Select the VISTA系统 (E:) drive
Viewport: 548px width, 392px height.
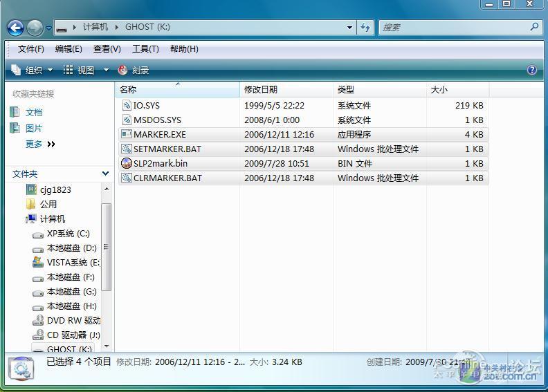click(x=66, y=262)
